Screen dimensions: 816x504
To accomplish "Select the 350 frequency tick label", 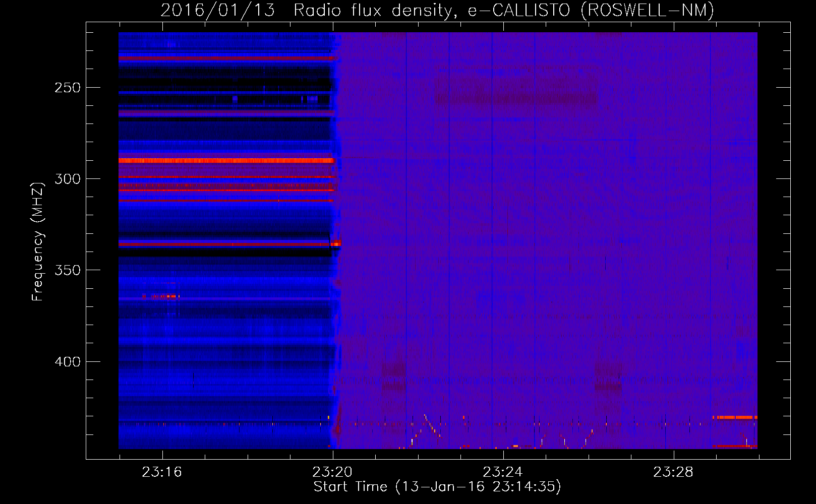I will pyautogui.click(x=68, y=270).
